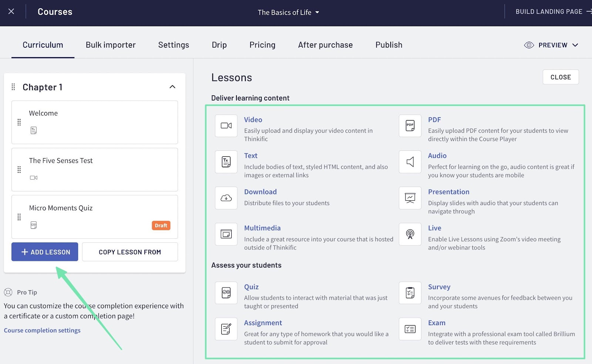Click the PDF upload icon

pyautogui.click(x=410, y=126)
